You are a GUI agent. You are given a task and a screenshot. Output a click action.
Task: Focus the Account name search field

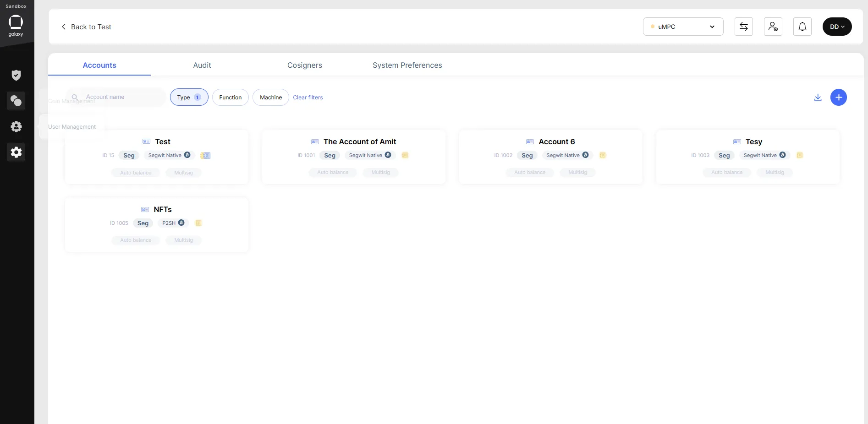[116, 97]
